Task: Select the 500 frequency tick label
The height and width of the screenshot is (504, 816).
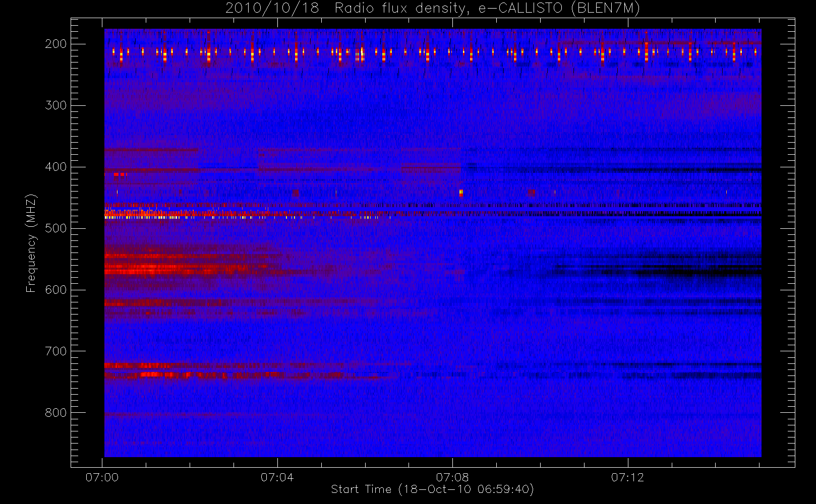Action: [55, 228]
